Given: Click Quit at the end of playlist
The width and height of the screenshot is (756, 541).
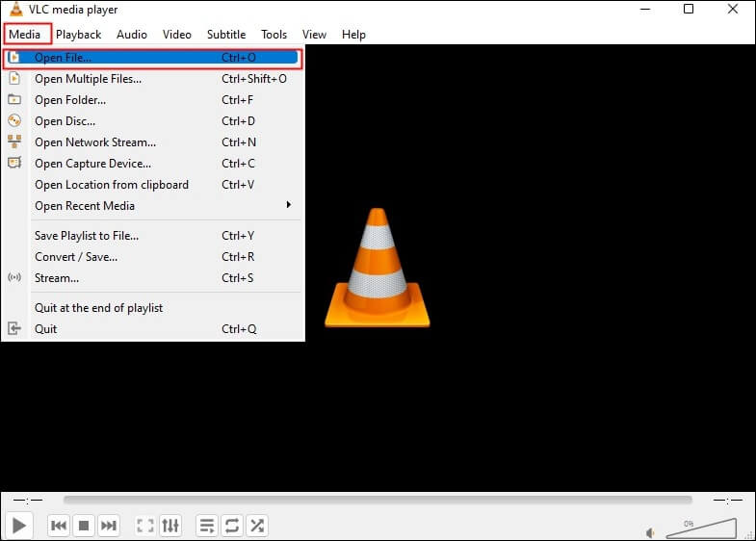Looking at the screenshot, I should [x=98, y=308].
